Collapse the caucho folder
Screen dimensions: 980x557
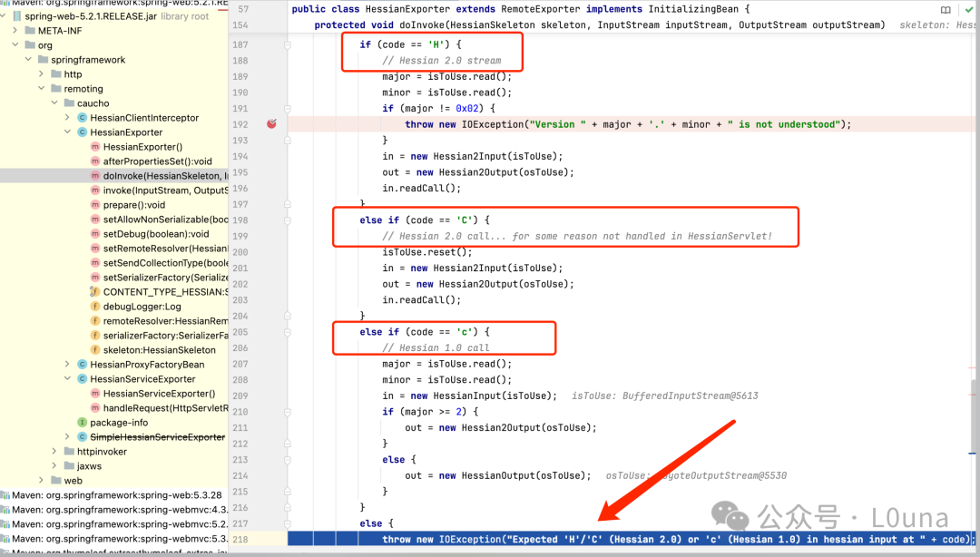55,103
